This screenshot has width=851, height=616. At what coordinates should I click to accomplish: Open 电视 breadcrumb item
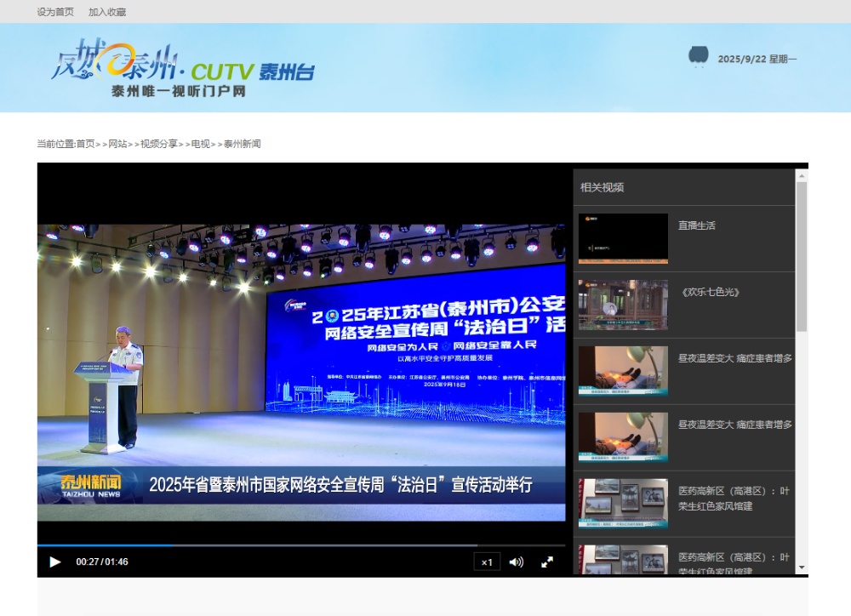200,144
